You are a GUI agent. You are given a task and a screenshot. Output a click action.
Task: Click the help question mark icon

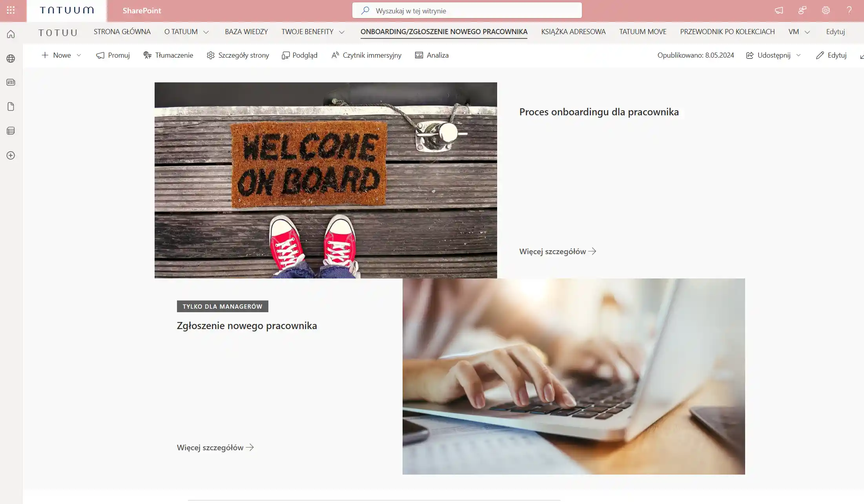coord(849,10)
